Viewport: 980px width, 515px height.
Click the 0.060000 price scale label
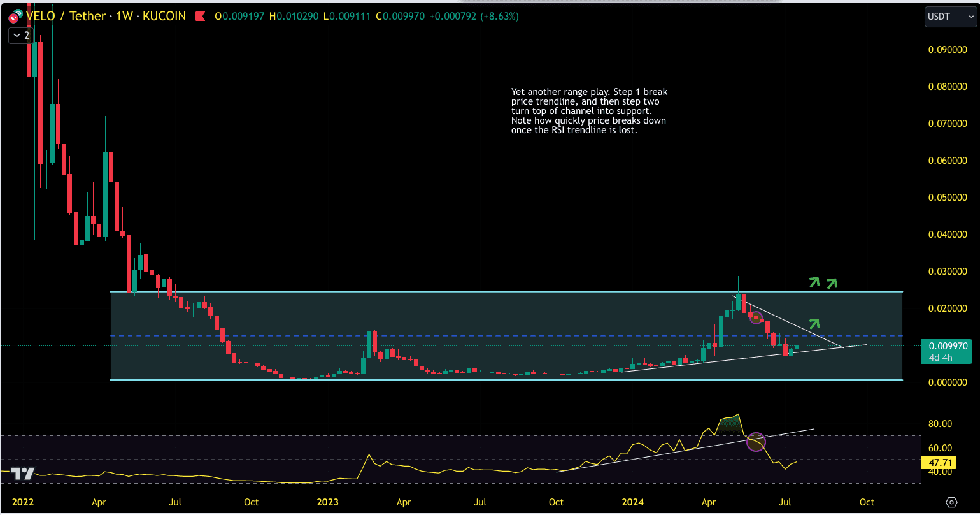click(948, 161)
